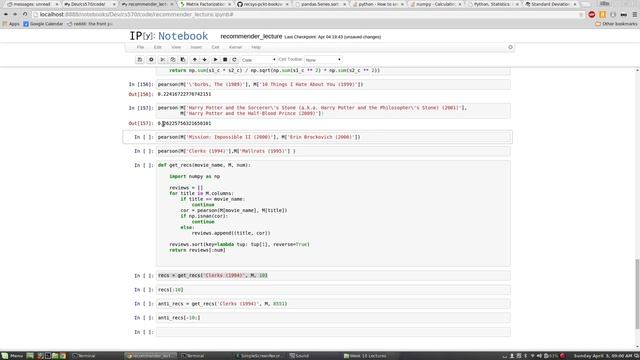
Task: Open Google Calendar bookmark
Action: click(43, 24)
